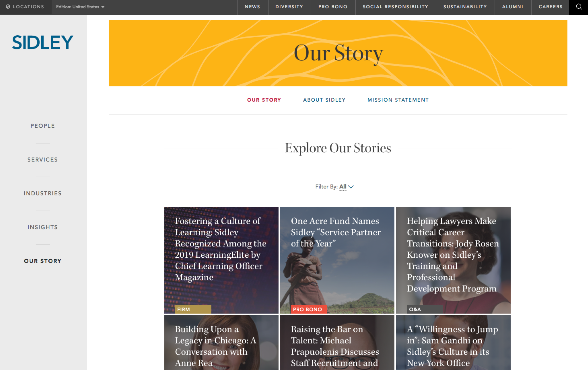Open People in the sidebar

(x=43, y=126)
